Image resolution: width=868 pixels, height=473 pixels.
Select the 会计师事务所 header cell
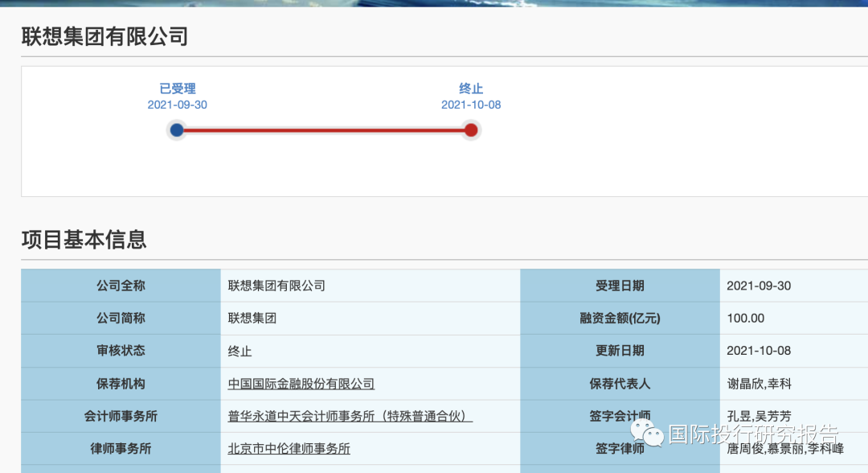(x=121, y=416)
